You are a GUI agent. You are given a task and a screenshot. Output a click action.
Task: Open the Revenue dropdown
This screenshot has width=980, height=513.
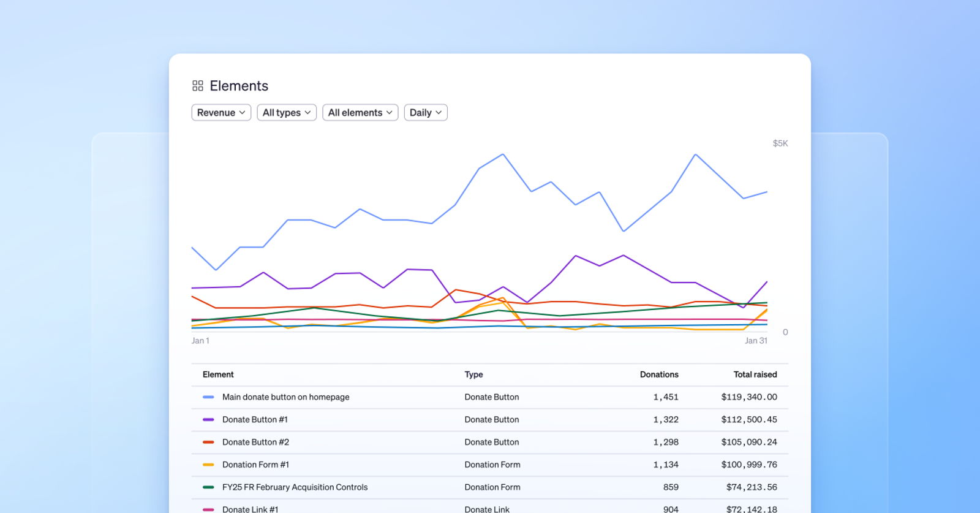click(221, 113)
